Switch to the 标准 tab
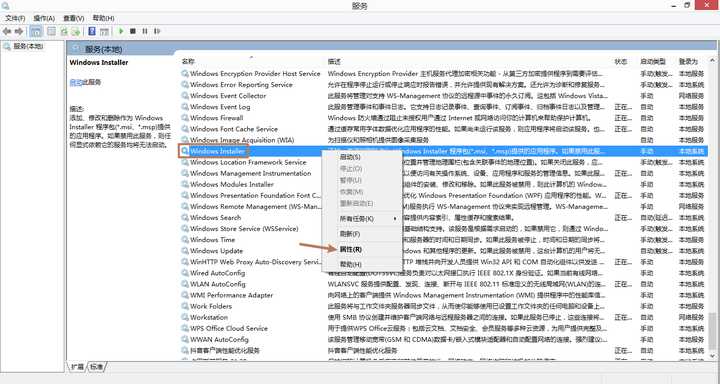Screen dimensions: 720x384 tap(96, 367)
